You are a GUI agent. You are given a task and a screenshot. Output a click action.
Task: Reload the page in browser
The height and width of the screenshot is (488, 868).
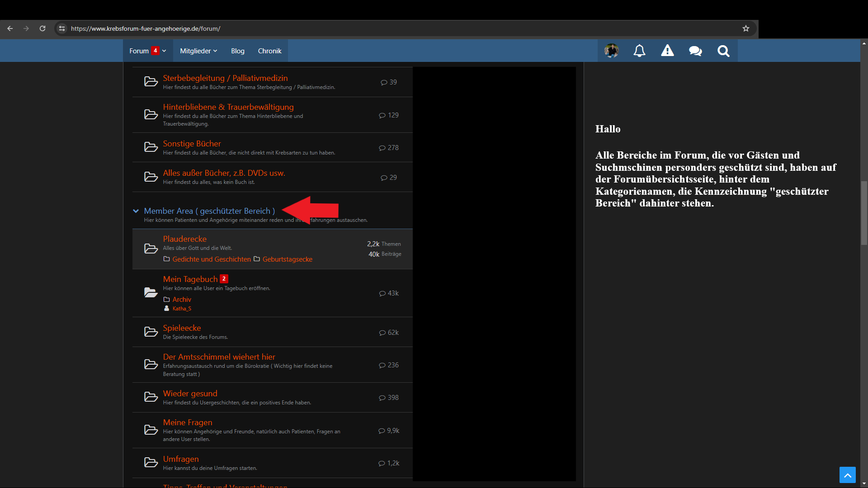coord(42,28)
